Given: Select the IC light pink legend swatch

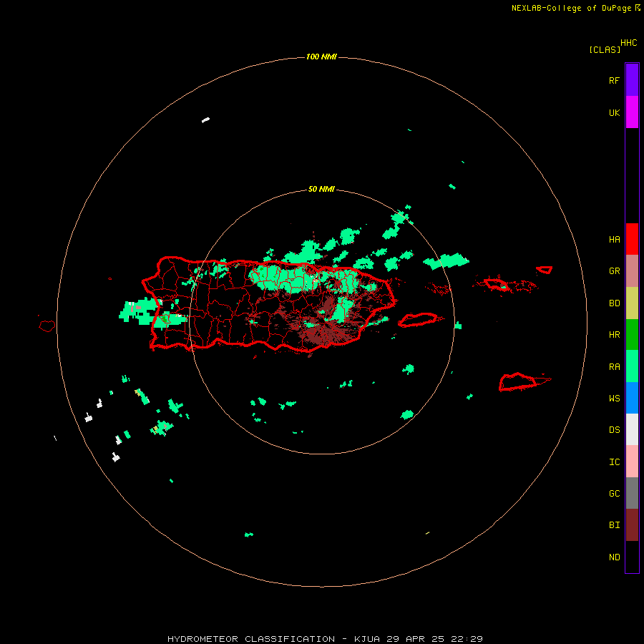Looking at the screenshot, I should click(x=632, y=462).
